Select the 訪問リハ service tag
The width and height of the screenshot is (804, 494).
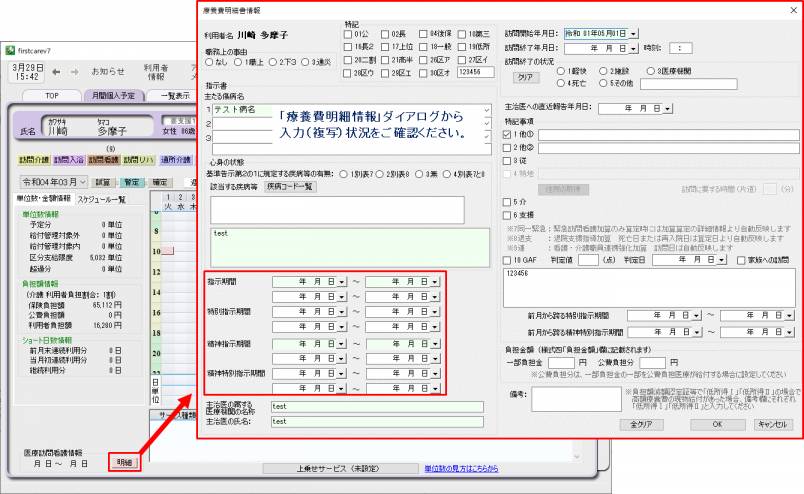137,159
